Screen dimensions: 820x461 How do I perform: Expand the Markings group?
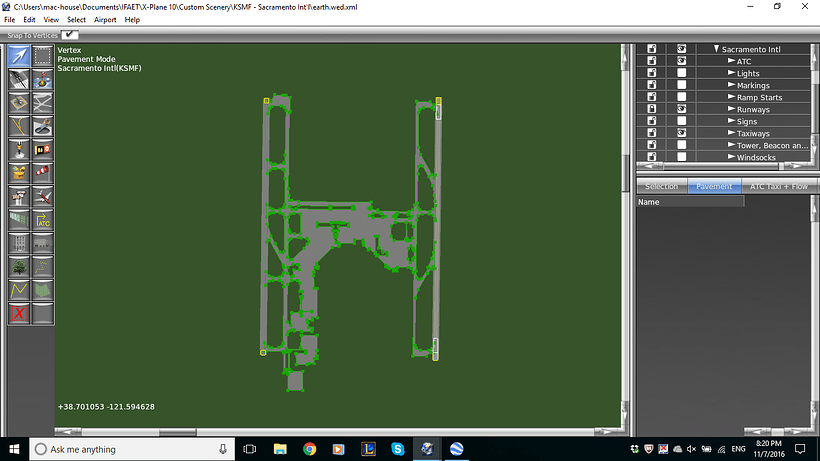(732, 85)
